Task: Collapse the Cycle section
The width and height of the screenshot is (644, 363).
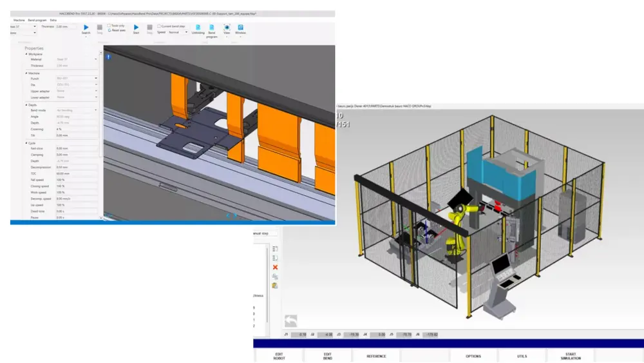Action: point(26,143)
